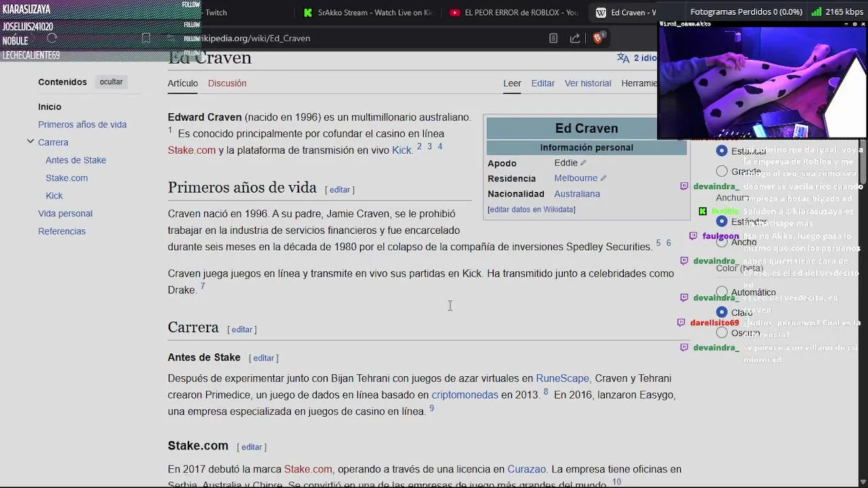Open reader mode icon in address bar
The image size is (868, 488).
tap(553, 39)
